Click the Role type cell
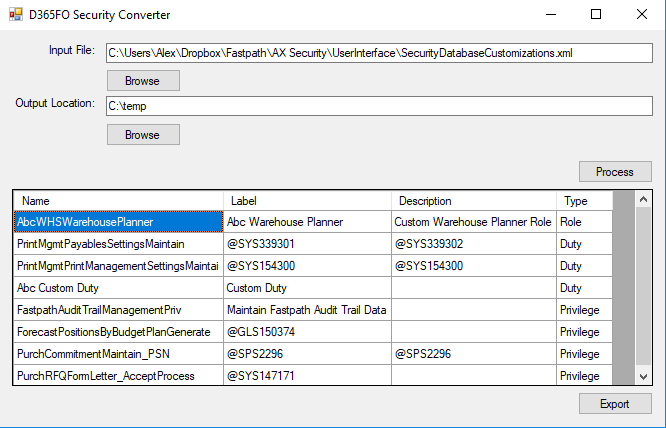The height and width of the screenshot is (428, 666). pos(584,222)
